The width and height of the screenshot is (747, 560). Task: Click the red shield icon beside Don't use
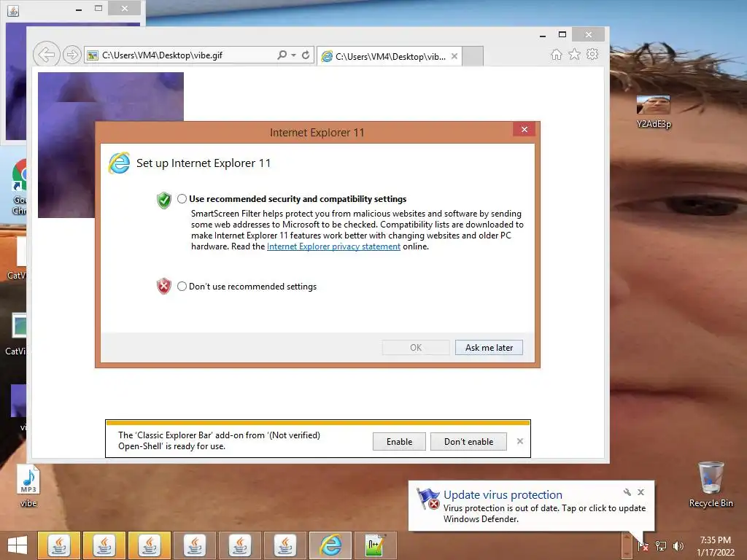164,286
